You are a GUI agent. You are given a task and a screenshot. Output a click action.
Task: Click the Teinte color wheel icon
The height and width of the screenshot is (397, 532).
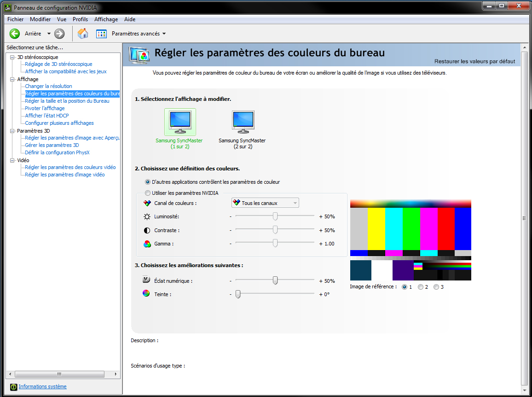pos(146,293)
